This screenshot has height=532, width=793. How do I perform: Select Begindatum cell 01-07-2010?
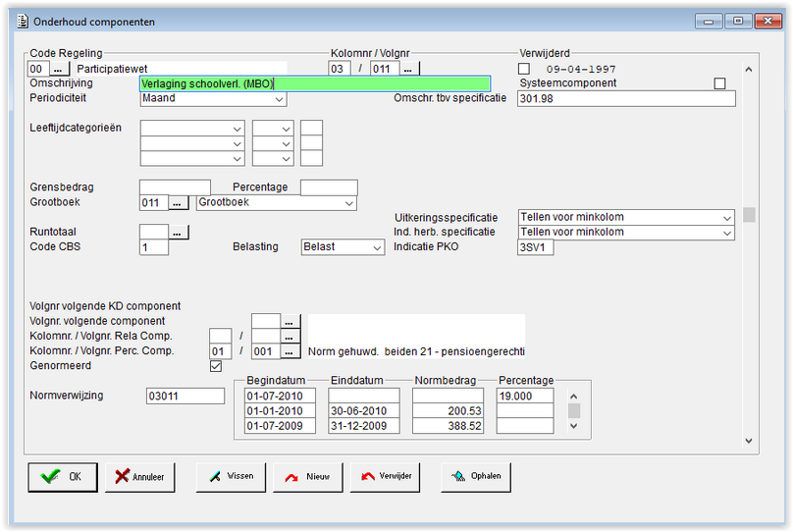[280, 396]
